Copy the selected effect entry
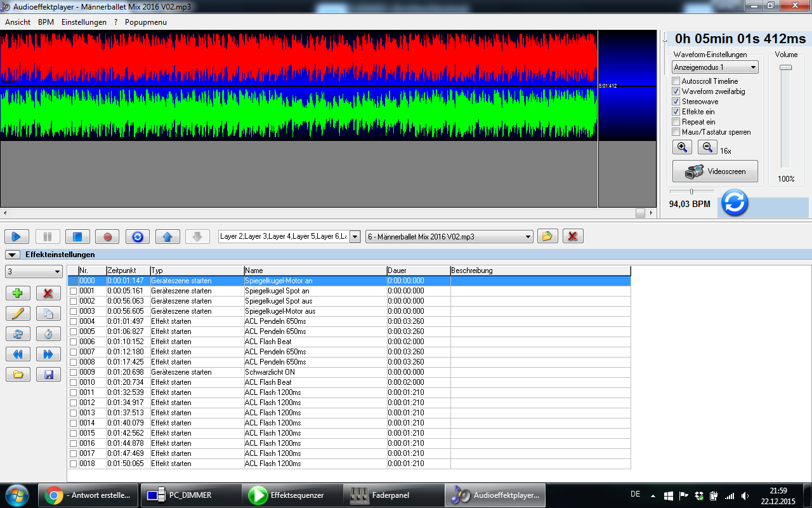 click(x=48, y=313)
